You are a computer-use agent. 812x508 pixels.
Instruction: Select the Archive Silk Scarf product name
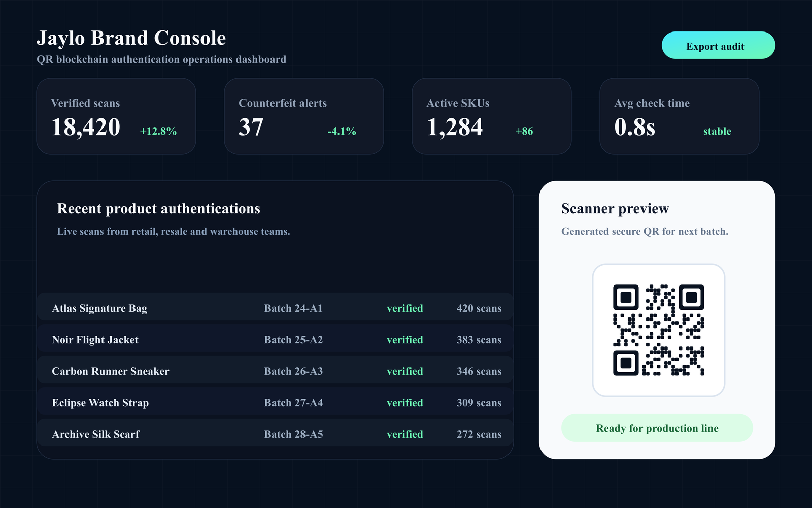point(95,434)
